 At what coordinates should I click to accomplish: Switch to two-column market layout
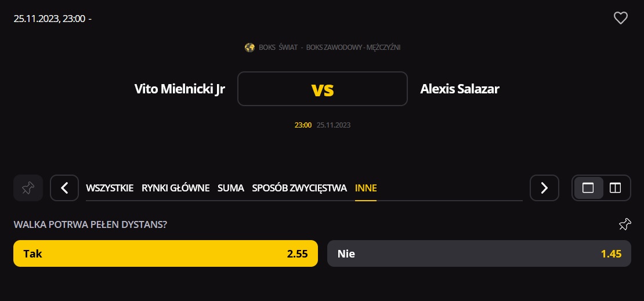(x=615, y=188)
